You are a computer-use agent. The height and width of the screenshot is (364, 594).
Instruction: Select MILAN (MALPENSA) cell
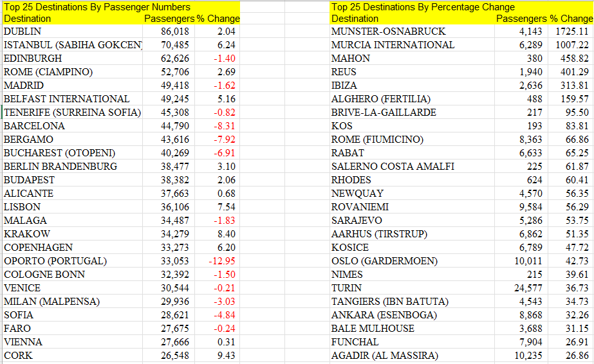(72, 301)
